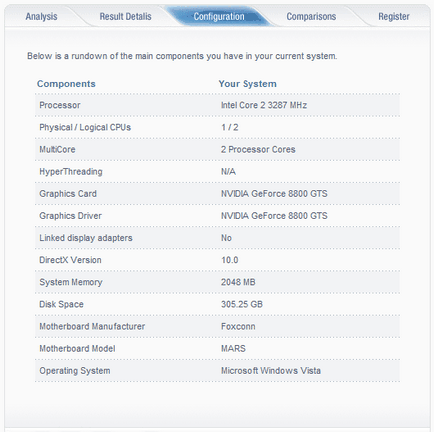This screenshot has width=434, height=432.
Task: Click the value 2 Processor Cores
Action: point(258,149)
